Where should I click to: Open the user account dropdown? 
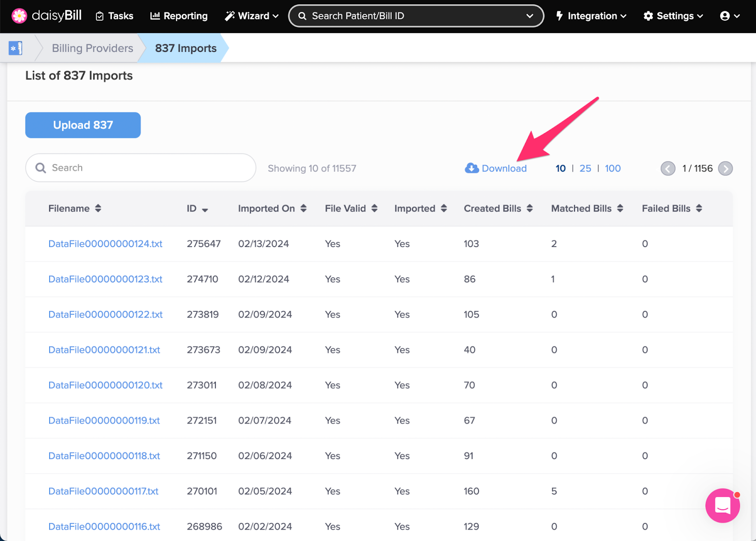point(730,16)
